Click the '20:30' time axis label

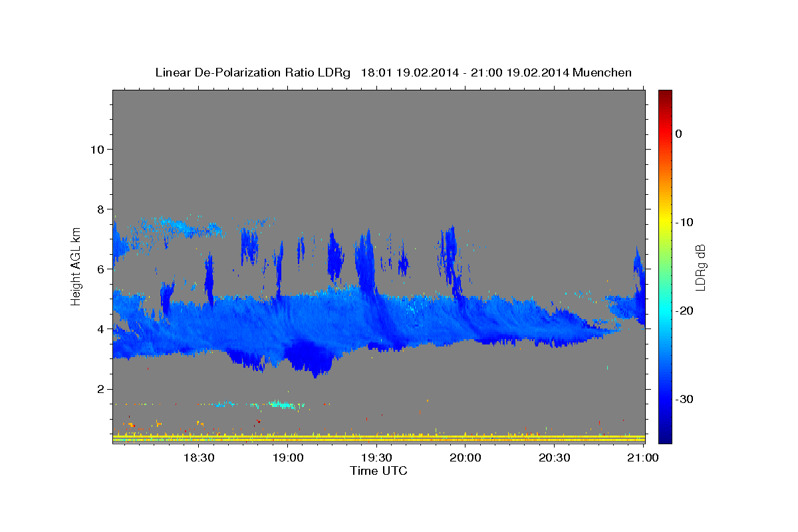pos(554,458)
